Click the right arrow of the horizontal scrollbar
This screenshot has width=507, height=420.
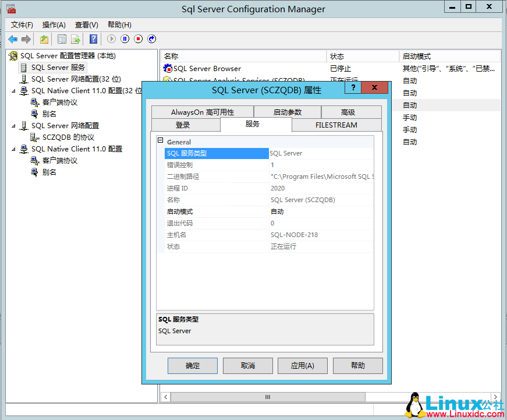click(x=495, y=397)
